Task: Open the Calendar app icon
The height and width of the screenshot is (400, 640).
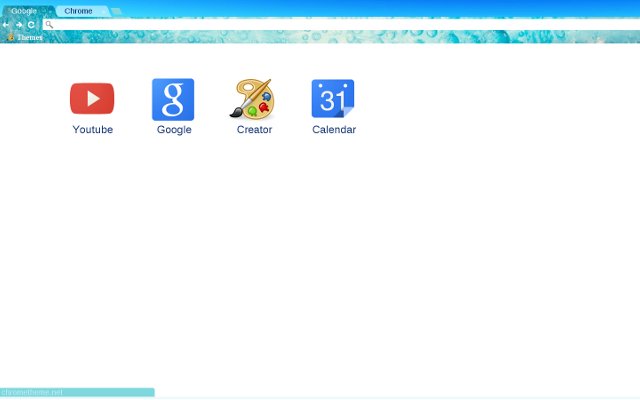Action: (x=333, y=98)
